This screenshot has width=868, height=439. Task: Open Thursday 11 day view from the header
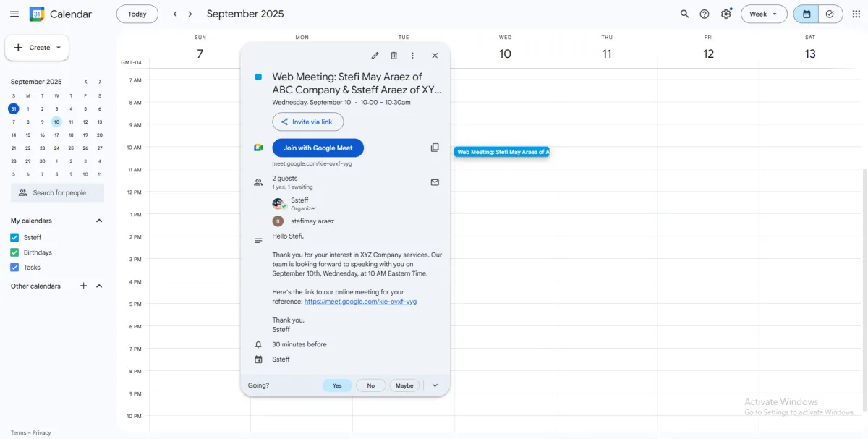point(607,54)
